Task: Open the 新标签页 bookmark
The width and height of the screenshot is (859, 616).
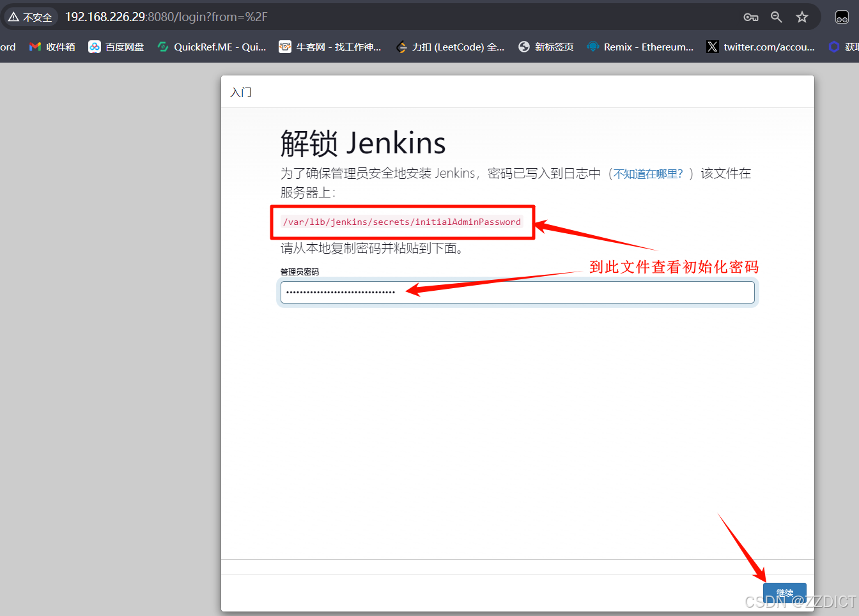Action: pyautogui.click(x=546, y=47)
